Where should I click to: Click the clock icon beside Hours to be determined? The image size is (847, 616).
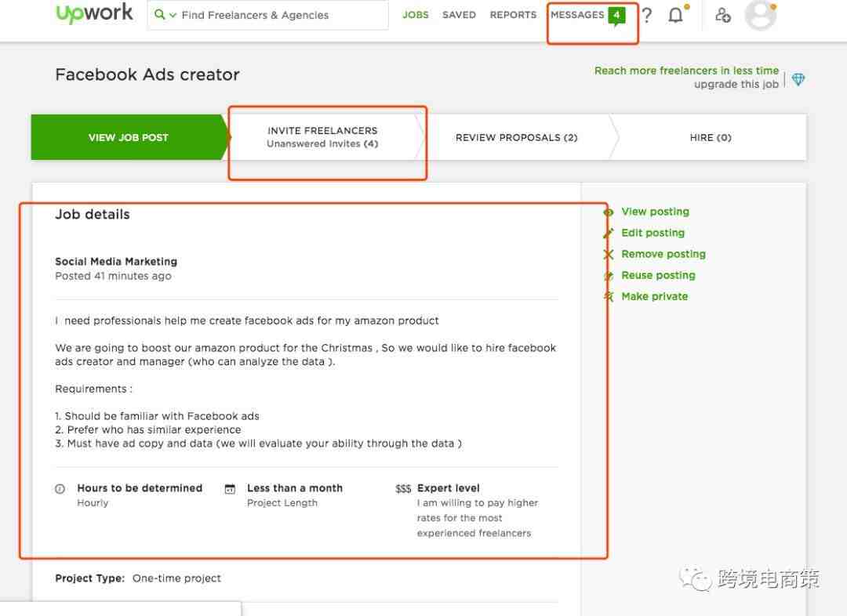60,489
